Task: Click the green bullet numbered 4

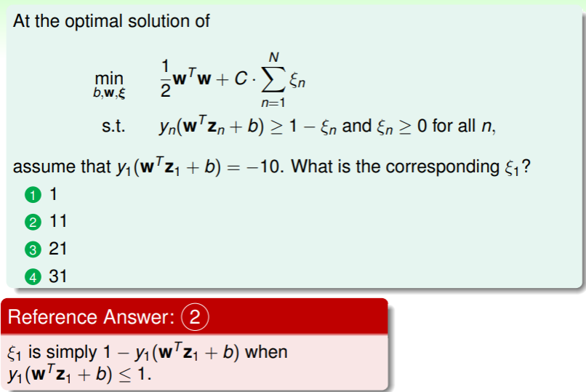Action: point(32,276)
